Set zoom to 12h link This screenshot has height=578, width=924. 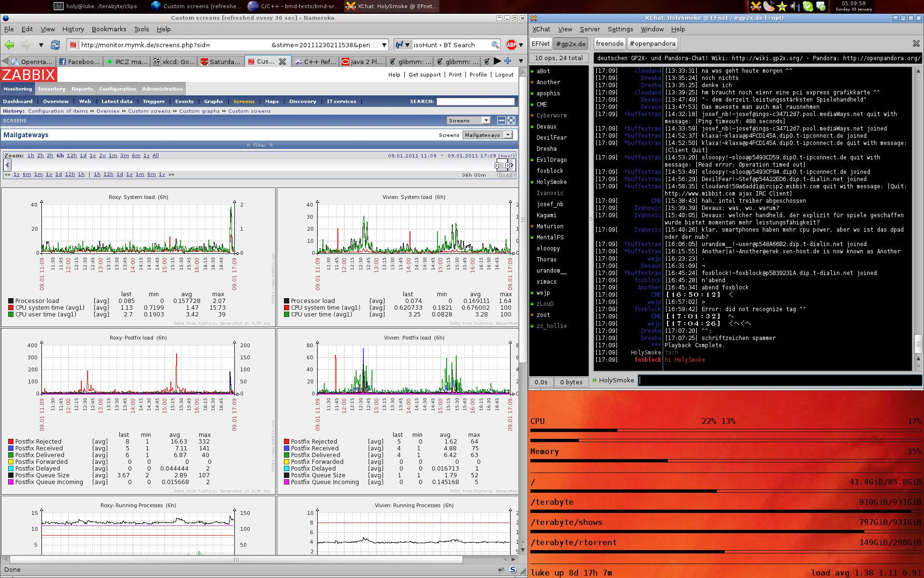[x=72, y=156]
